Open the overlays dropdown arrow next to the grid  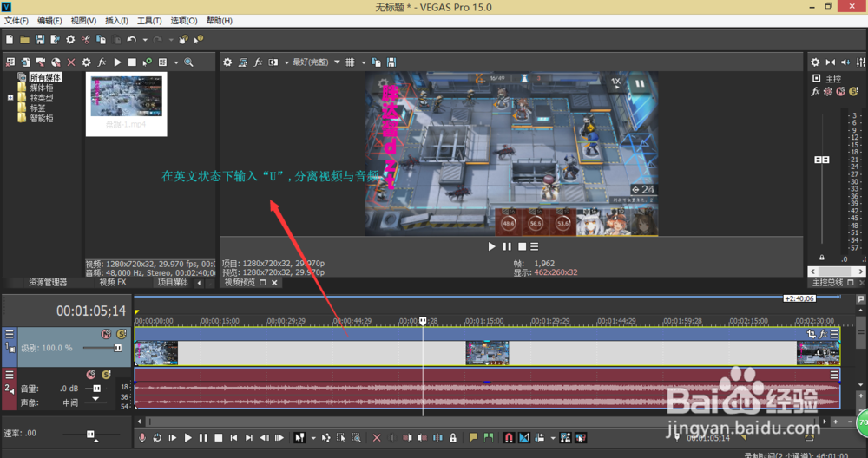(x=363, y=62)
